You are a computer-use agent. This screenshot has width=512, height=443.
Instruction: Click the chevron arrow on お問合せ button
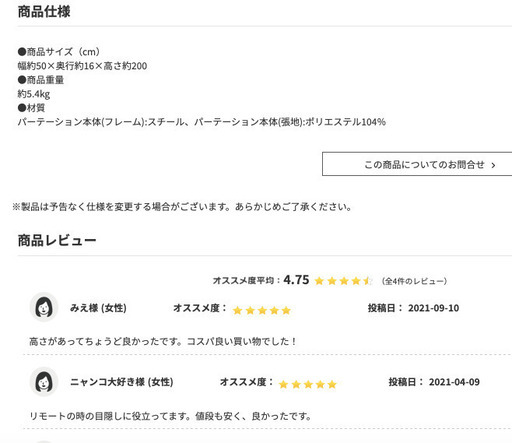[493, 165]
